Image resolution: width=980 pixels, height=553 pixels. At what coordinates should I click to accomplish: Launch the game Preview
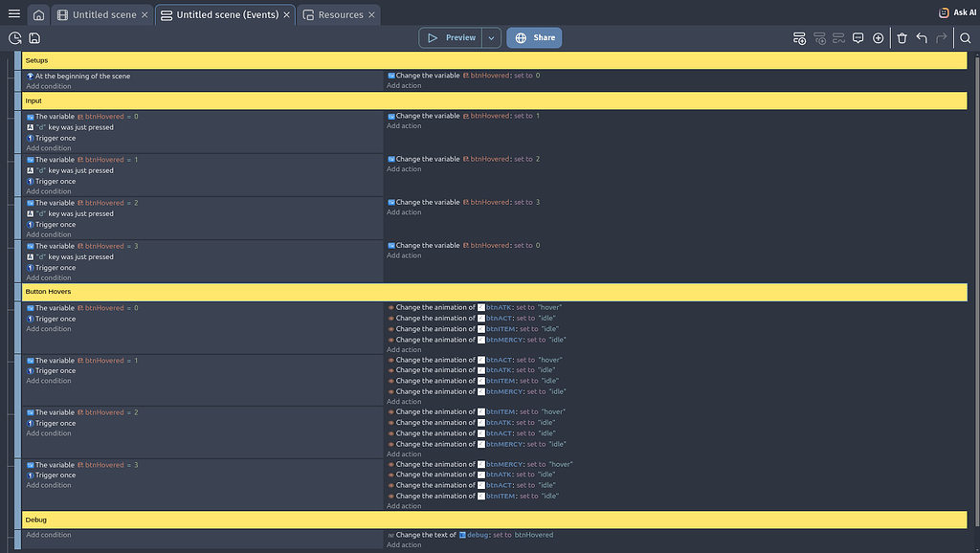451,37
